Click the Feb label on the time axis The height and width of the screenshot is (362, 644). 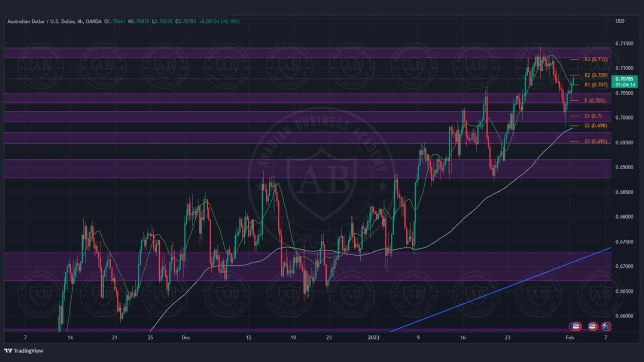pyautogui.click(x=570, y=338)
